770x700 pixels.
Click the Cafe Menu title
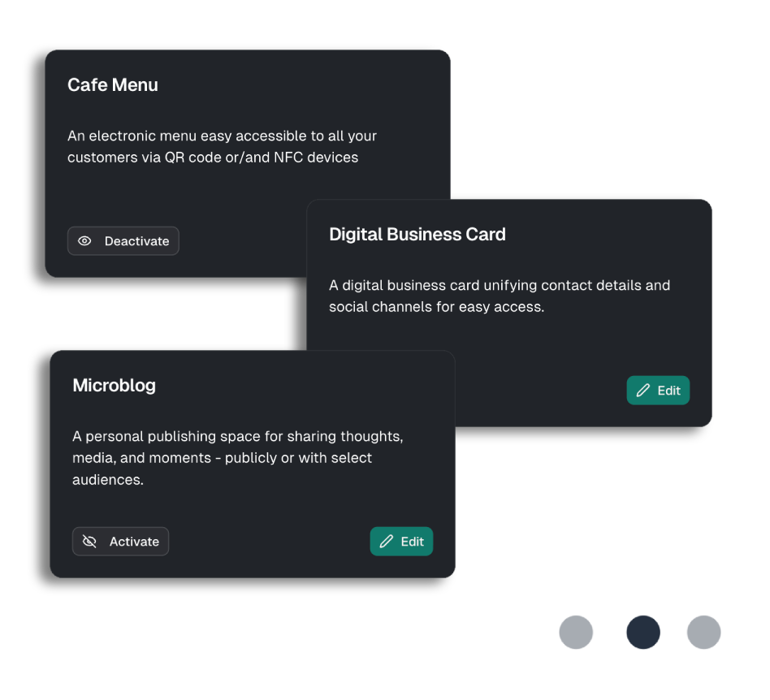(x=113, y=85)
